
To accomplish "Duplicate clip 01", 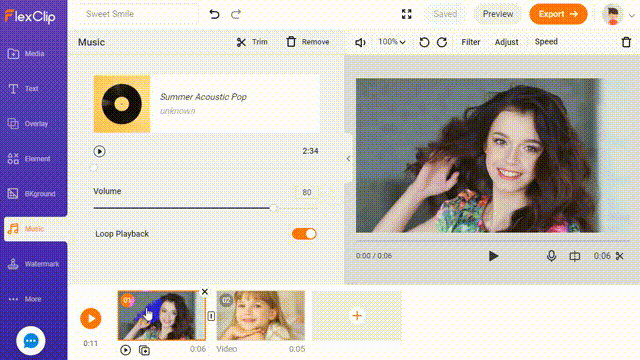I will tap(144, 350).
